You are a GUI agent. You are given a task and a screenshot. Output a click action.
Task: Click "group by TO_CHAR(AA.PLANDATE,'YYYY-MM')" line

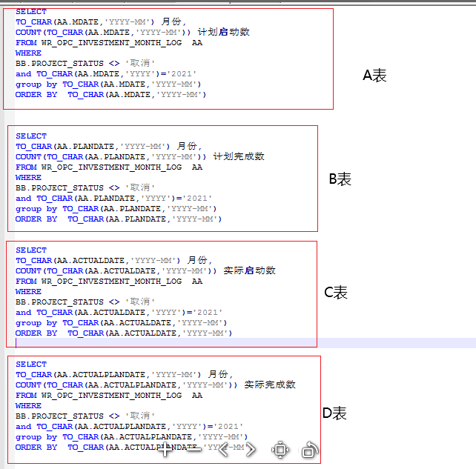tap(116, 209)
